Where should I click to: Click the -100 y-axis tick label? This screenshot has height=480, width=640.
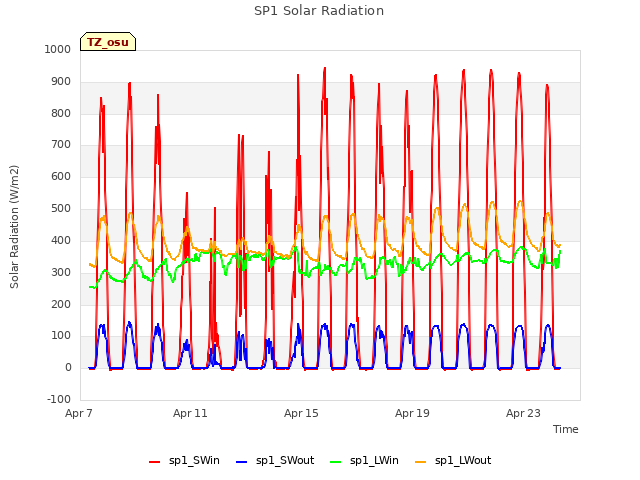click(59, 399)
